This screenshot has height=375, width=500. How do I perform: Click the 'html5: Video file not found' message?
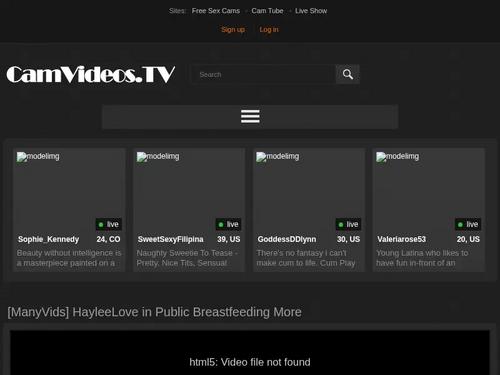[x=250, y=362]
